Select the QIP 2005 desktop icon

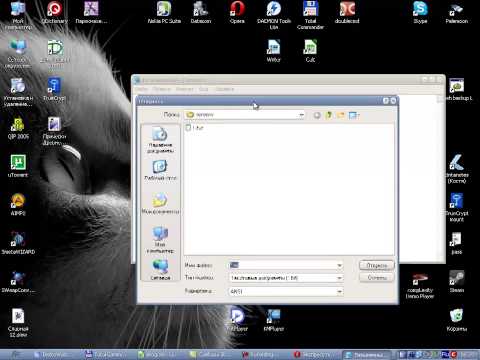18,128
